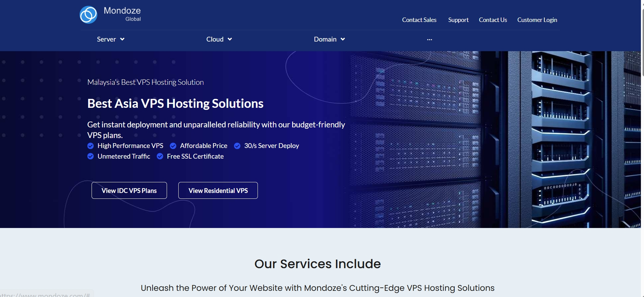Open the Server menu
644x297 pixels.
(106, 39)
